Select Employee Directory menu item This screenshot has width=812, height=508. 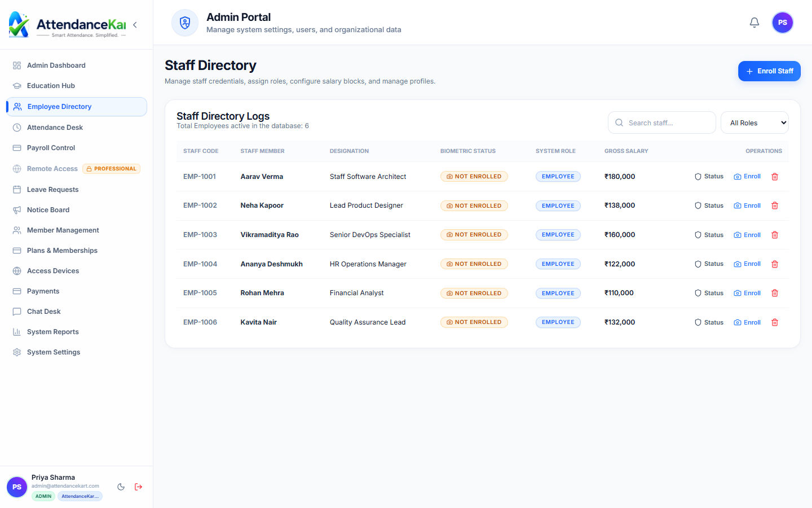(77, 107)
